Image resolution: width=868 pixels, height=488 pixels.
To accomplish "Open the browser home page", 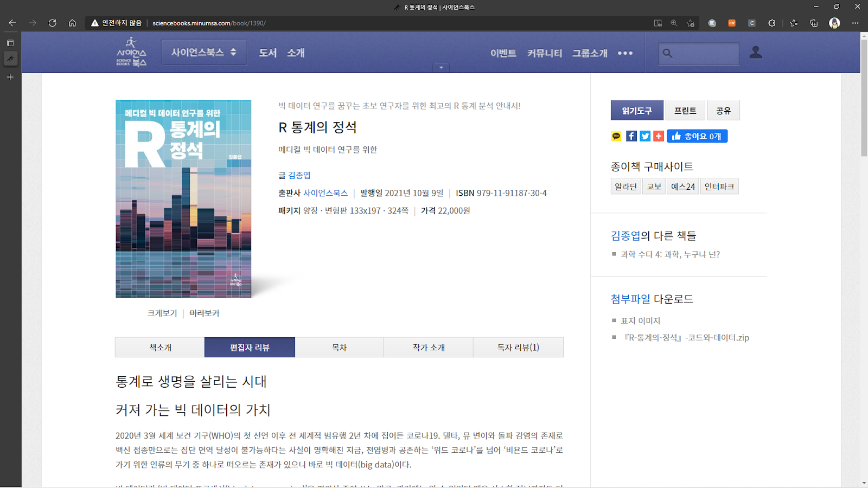I will [x=72, y=23].
